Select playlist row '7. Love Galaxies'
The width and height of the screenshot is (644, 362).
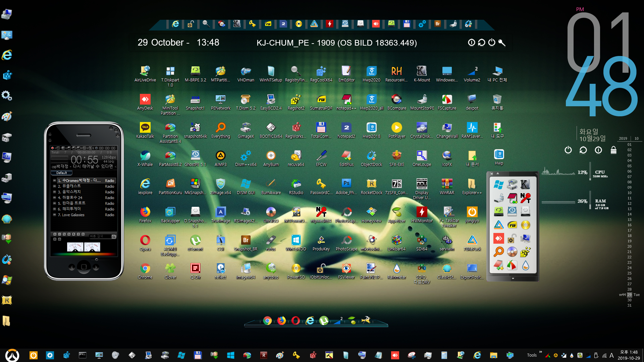(84, 215)
